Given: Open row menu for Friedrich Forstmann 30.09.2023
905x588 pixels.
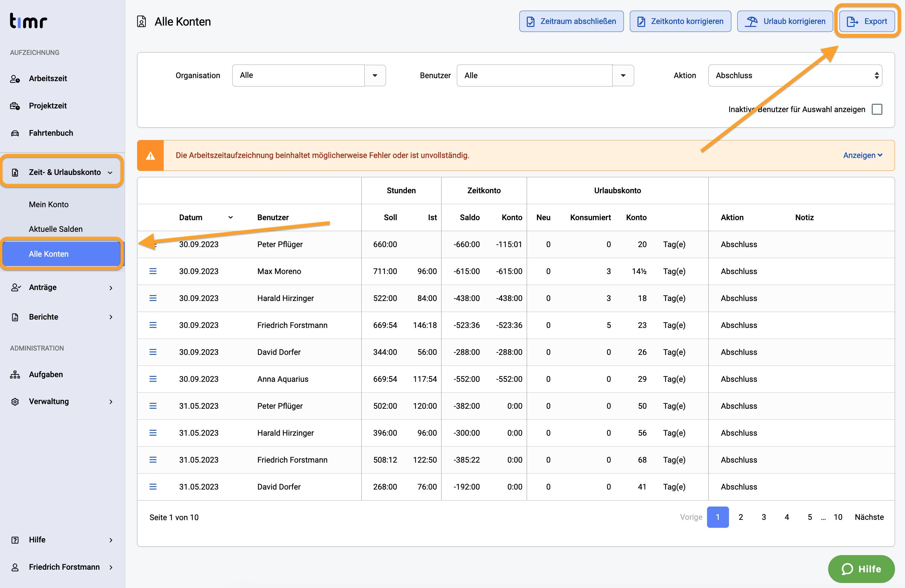Looking at the screenshot, I should [153, 325].
